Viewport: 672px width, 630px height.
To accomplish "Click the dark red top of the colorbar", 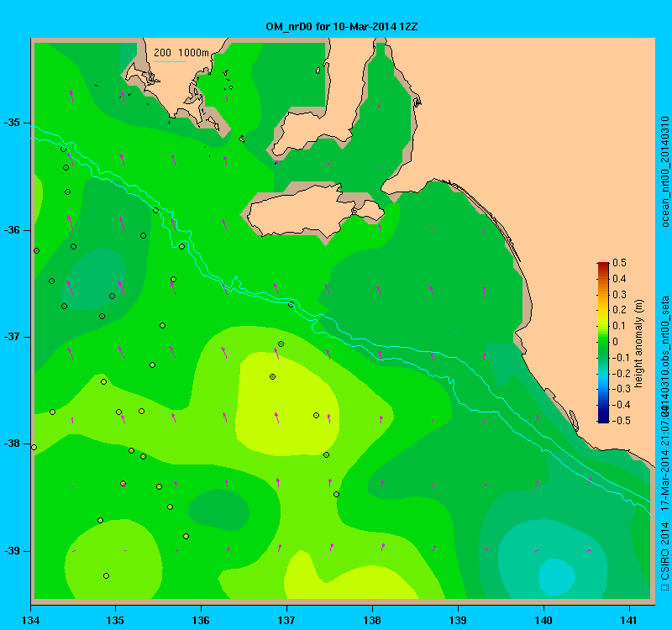I will coord(603,265).
